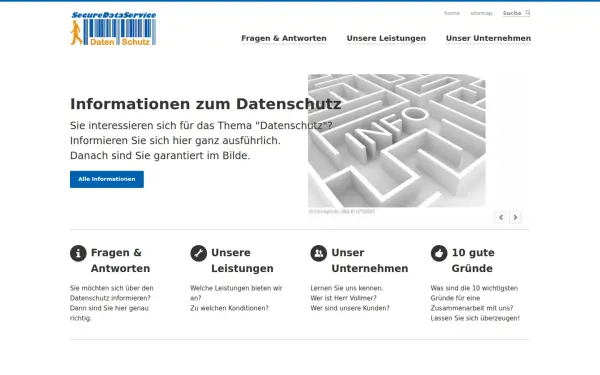600x375 pixels.
Task: Click text 'Zu welchen Konditionen?'
Action: 229,308
